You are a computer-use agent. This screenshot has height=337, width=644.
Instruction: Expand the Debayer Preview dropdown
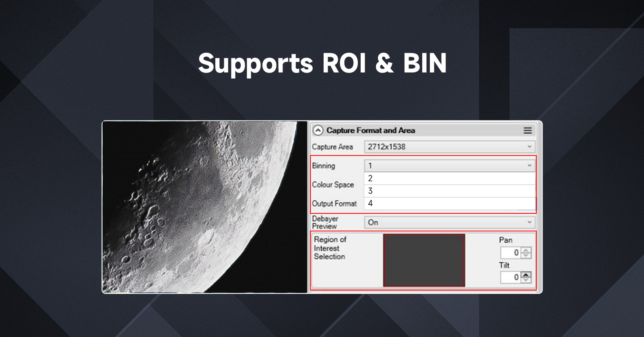[x=450, y=222]
